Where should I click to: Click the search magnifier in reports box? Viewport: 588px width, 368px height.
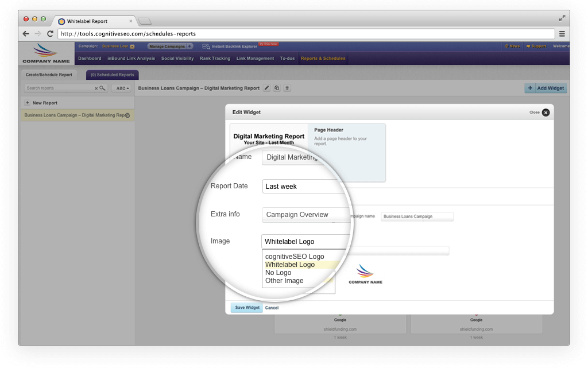(x=102, y=88)
